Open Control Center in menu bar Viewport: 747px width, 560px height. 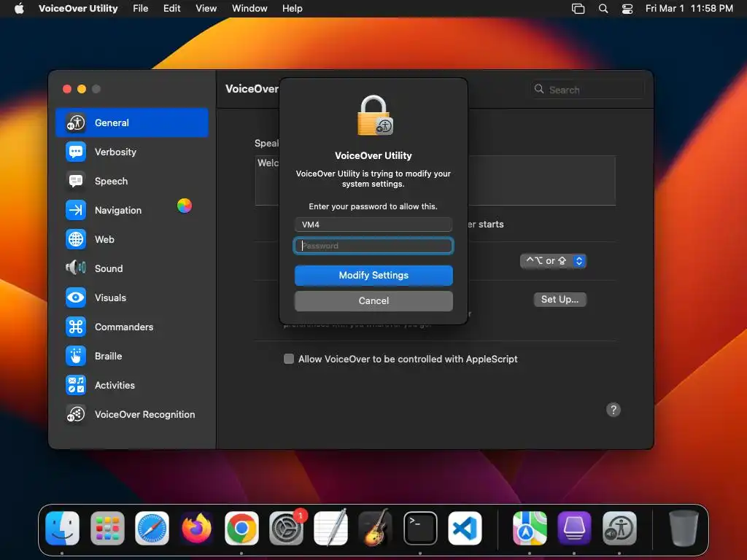[x=627, y=9]
